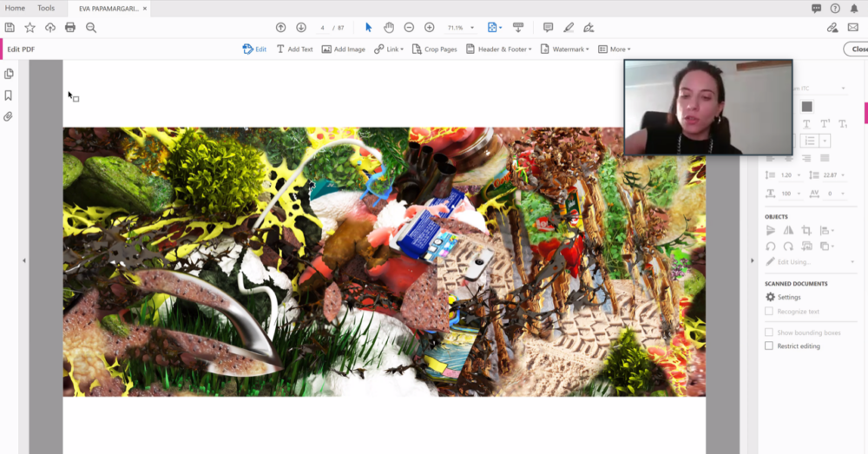Check the Recognize text checkbox
The width and height of the screenshot is (868, 454).
tap(769, 312)
